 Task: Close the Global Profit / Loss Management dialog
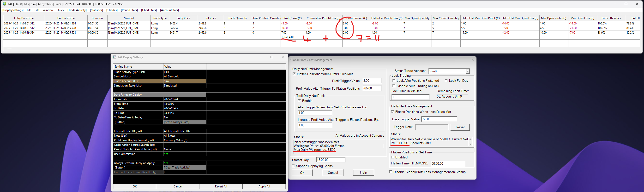click(x=473, y=60)
